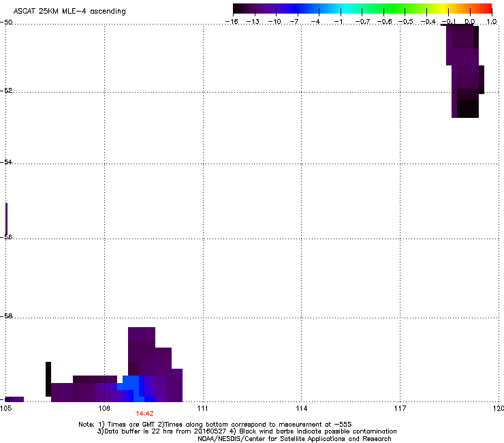Click the -16 colorbar label
The width and height of the screenshot is (504, 443).
[x=232, y=22]
